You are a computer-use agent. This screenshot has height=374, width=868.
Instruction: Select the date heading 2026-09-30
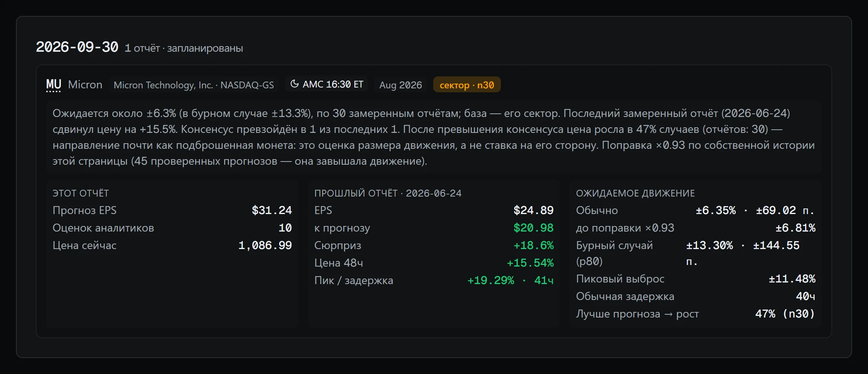point(77,47)
